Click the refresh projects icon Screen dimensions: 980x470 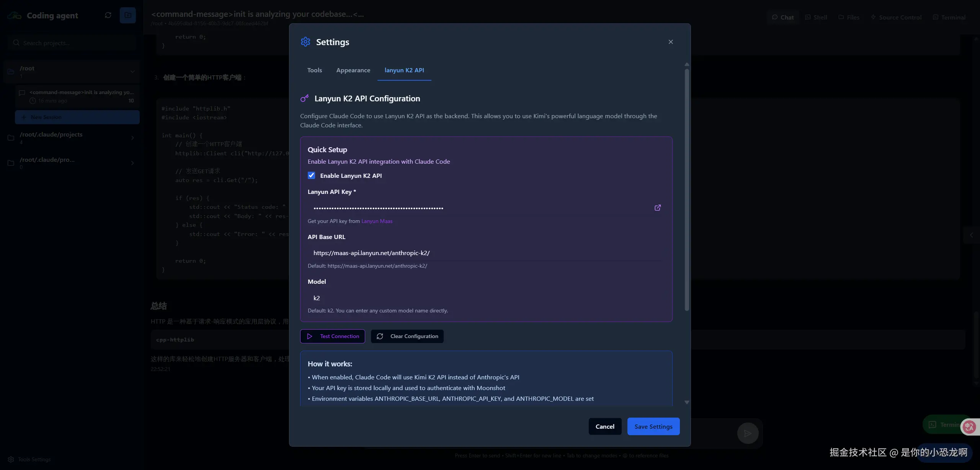pos(108,15)
